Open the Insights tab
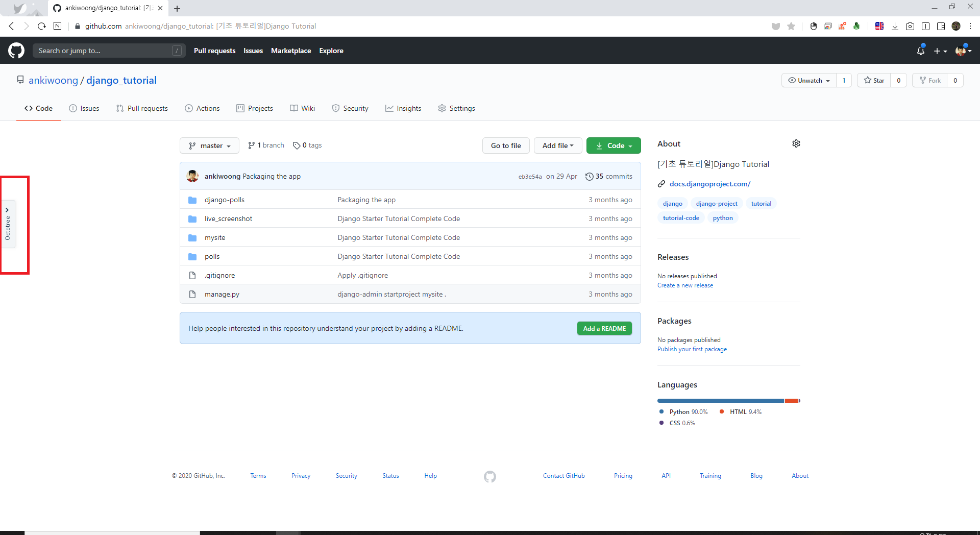Viewport: 980px width, 535px height. (x=403, y=108)
